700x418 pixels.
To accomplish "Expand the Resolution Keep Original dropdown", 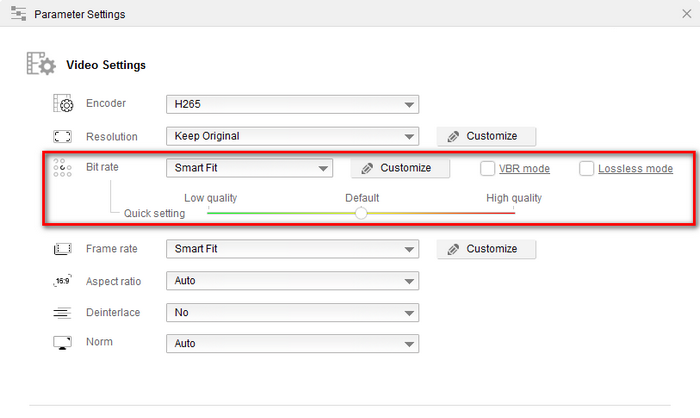I will pyautogui.click(x=291, y=136).
